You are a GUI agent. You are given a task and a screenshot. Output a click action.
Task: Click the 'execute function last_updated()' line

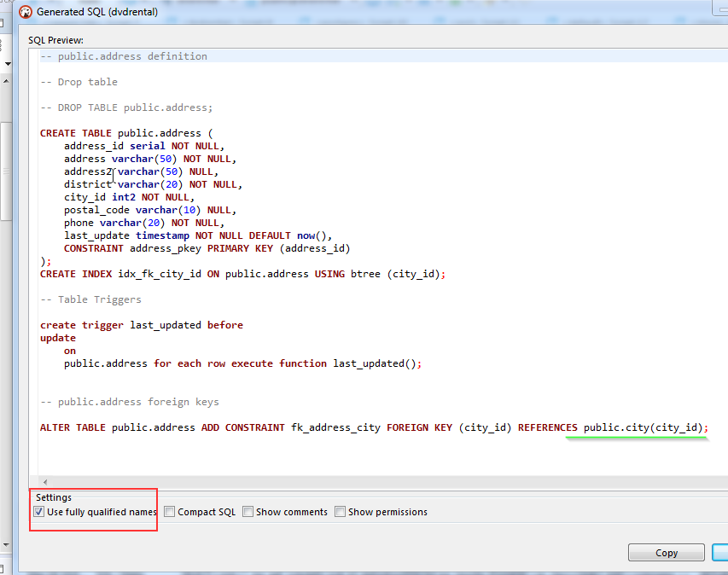(243, 363)
